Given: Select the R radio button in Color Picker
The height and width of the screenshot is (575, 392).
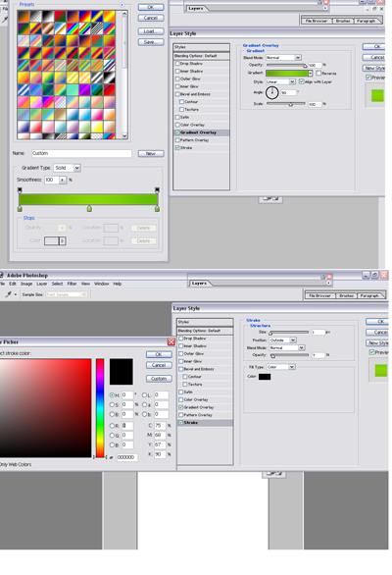Looking at the screenshot, I should point(112,426).
